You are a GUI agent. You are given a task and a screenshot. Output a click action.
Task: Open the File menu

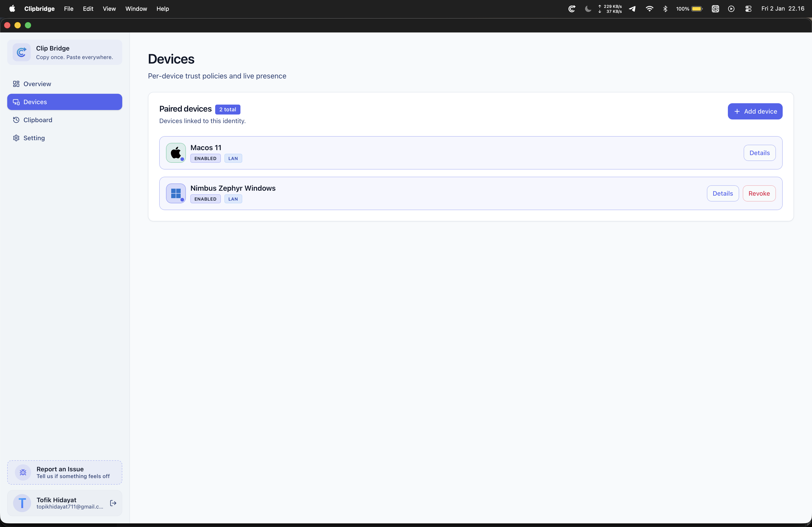[x=69, y=9]
